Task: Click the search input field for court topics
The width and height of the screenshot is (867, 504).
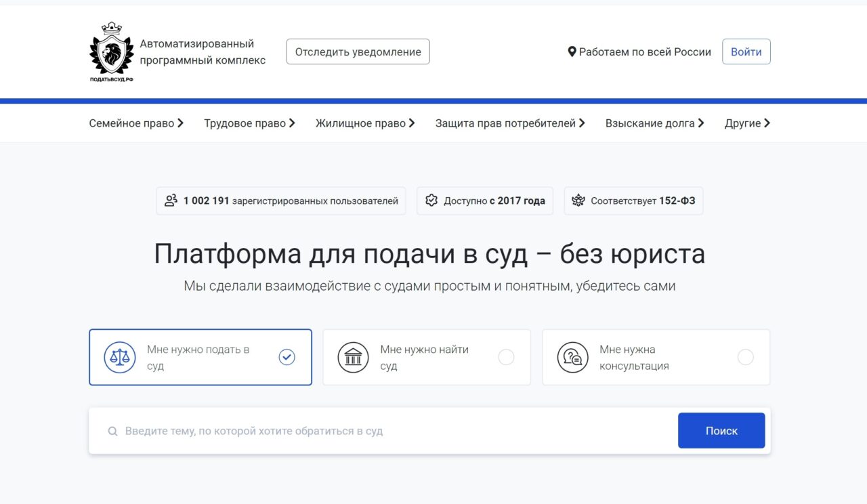Action: [x=339, y=430]
